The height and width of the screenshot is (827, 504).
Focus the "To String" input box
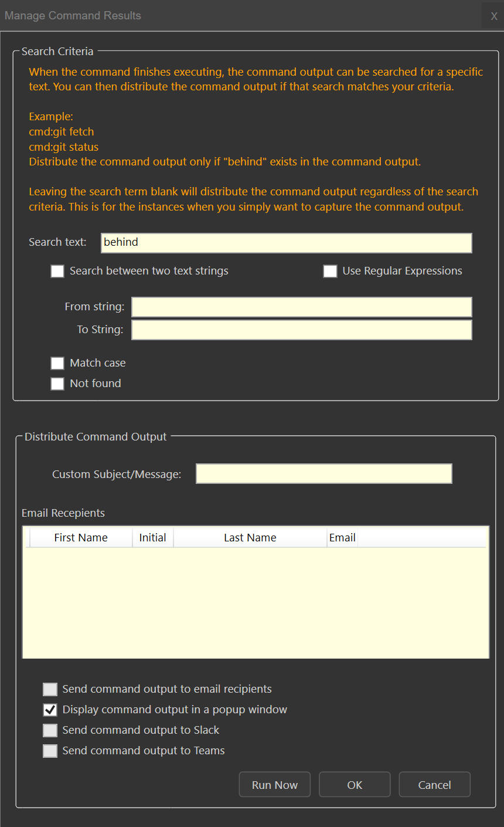301,330
